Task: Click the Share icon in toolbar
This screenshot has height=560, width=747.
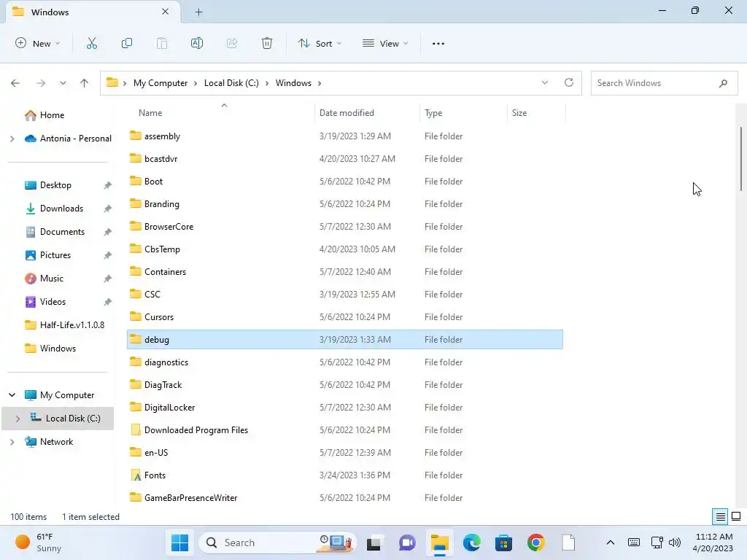Action: point(232,43)
